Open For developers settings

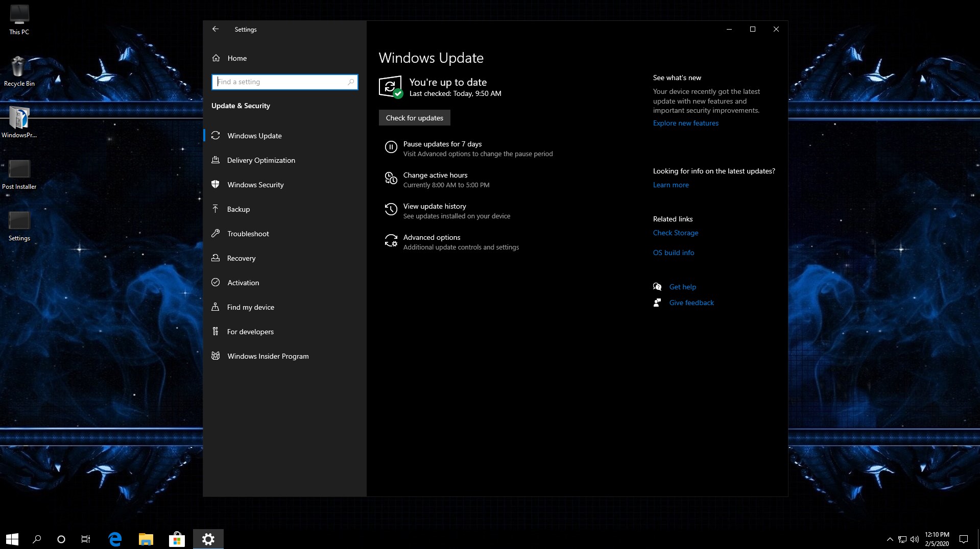[284, 332]
